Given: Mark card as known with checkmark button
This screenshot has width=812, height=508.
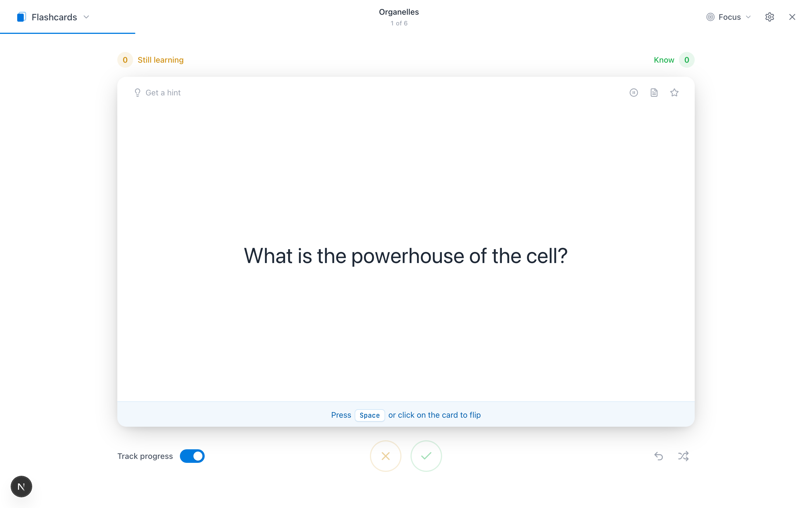Looking at the screenshot, I should pyautogui.click(x=426, y=456).
